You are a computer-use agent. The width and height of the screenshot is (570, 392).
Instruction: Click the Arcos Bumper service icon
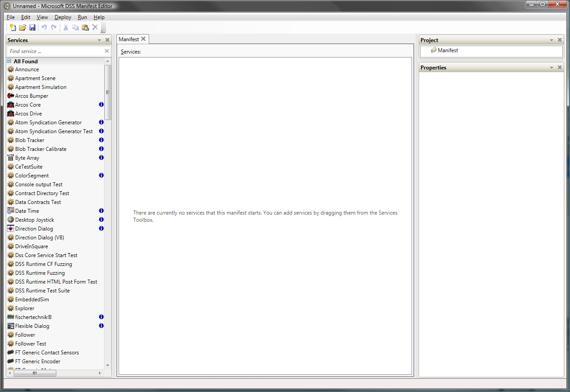[11, 96]
